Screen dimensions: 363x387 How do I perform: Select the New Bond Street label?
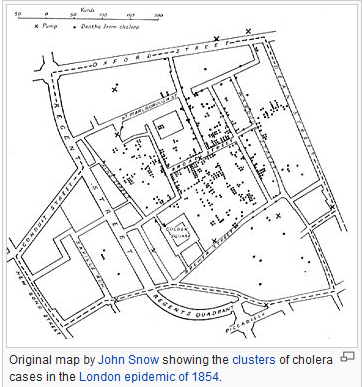click(x=37, y=301)
